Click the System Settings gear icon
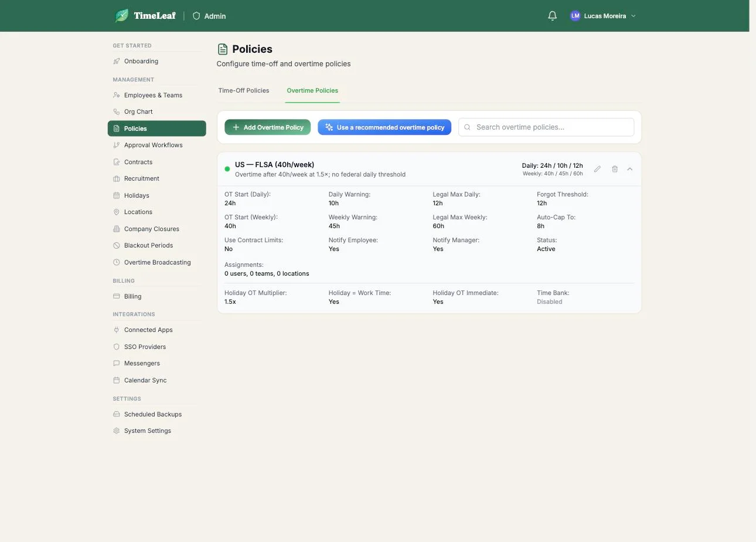 117,431
